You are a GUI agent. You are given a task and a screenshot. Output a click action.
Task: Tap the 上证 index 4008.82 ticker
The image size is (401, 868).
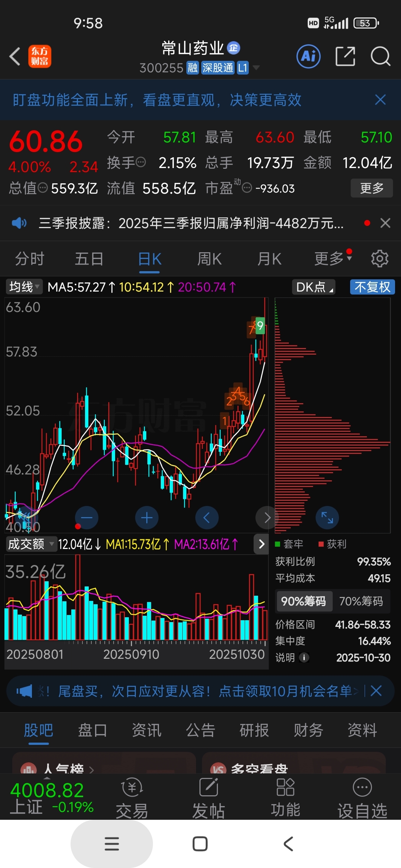tap(52, 798)
